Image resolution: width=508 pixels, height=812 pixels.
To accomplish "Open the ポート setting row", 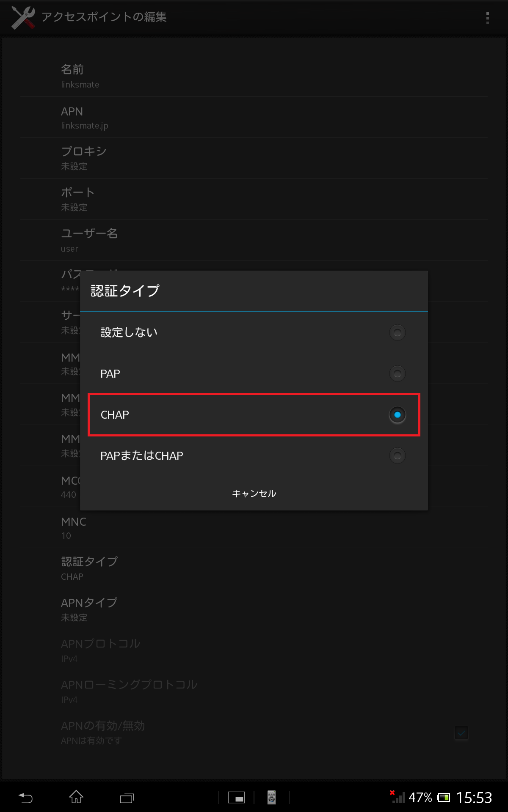I will tap(254, 200).
